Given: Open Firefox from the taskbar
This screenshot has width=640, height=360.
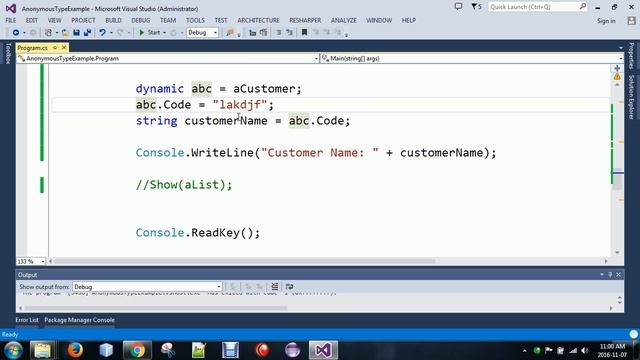Looking at the screenshot, I should pyautogui.click(x=75, y=350).
